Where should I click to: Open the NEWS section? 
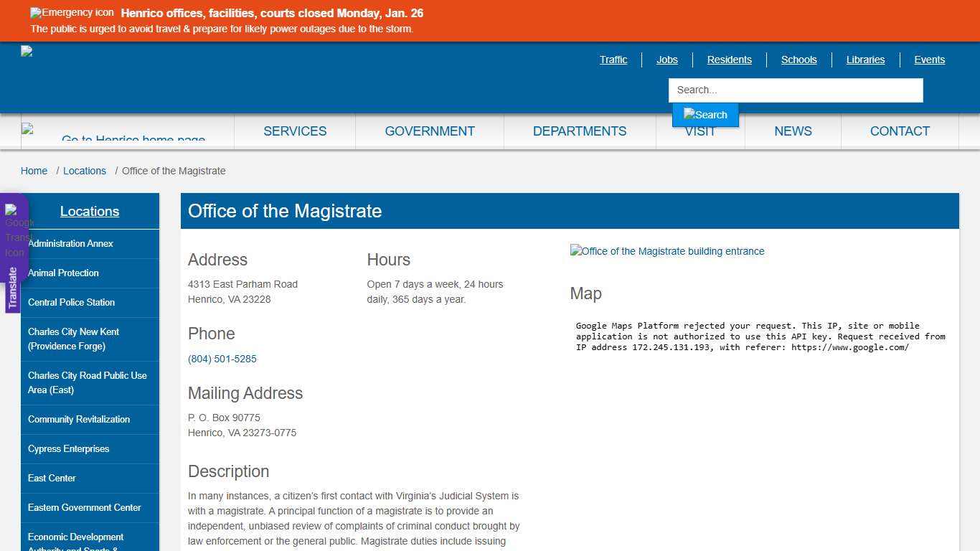coord(793,131)
